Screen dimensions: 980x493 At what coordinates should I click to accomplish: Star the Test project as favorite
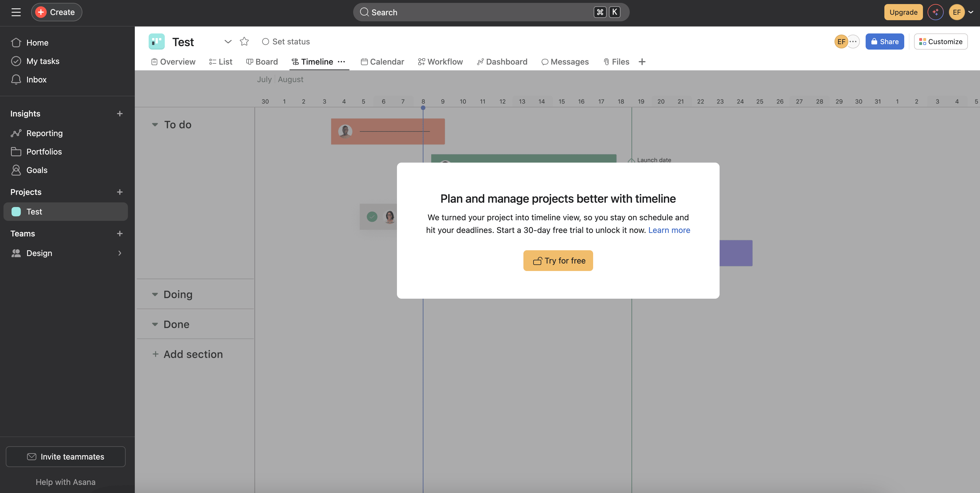(244, 42)
